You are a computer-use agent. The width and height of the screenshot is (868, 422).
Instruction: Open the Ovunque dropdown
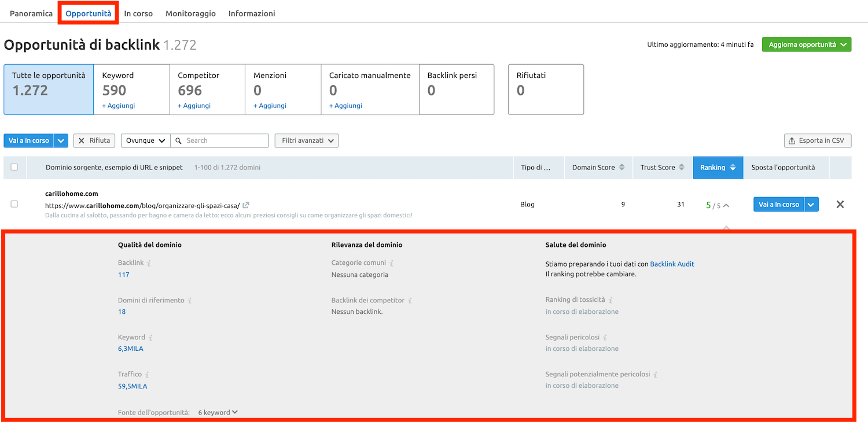click(x=145, y=140)
